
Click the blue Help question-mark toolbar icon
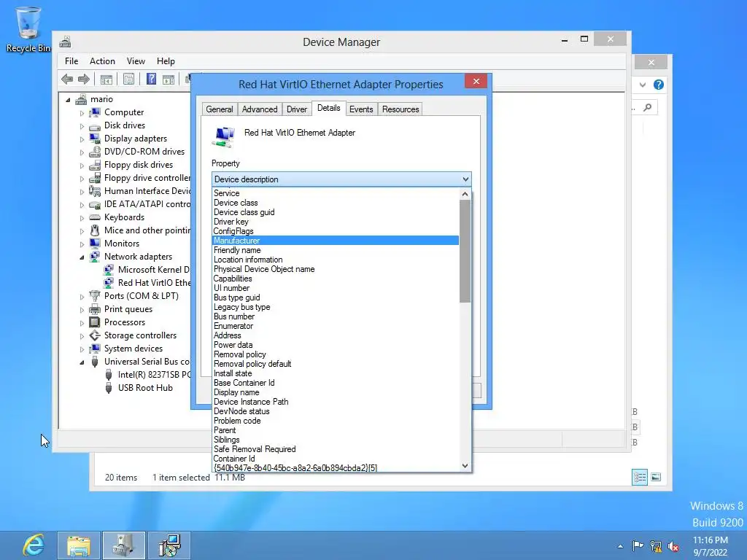(151, 79)
